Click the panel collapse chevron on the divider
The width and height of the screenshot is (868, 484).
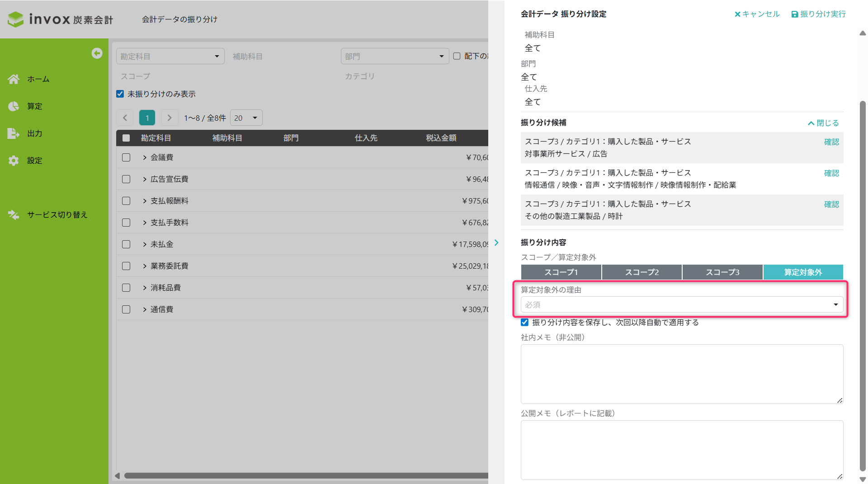click(x=496, y=243)
